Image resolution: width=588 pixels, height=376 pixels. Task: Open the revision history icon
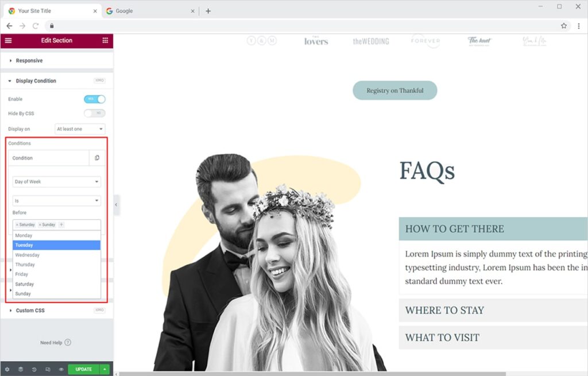pyautogui.click(x=34, y=369)
